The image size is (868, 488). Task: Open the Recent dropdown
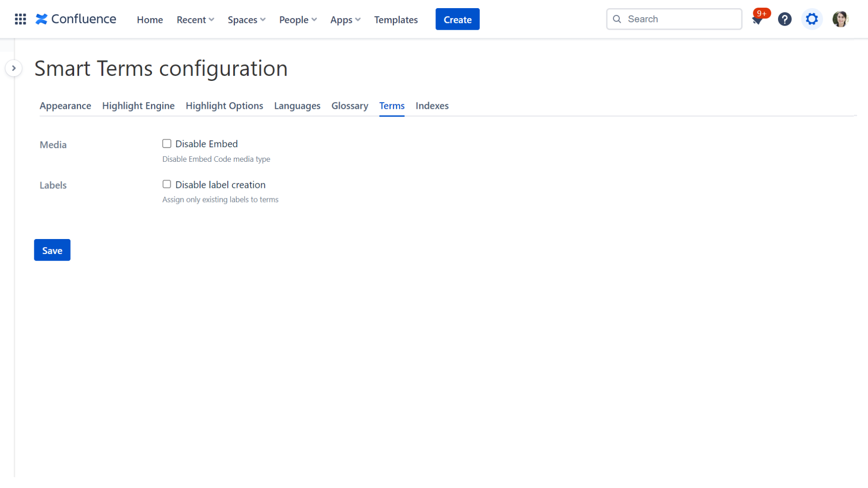[195, 20]
